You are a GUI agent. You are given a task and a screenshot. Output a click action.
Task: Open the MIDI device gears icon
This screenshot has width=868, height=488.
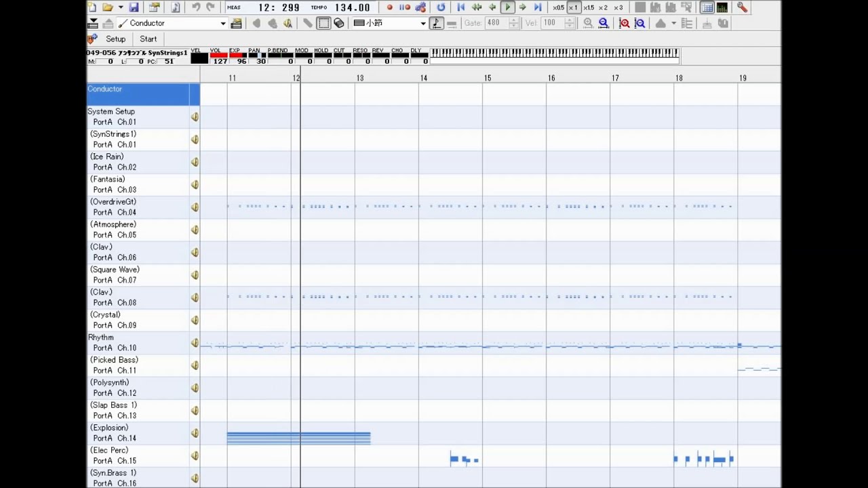click(420, 7)
